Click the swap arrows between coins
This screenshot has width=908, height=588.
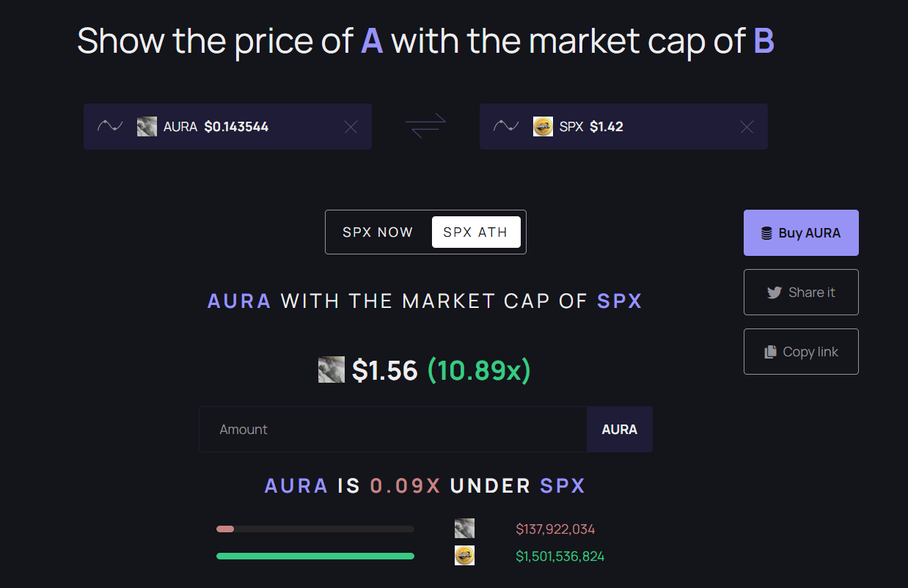425,126
